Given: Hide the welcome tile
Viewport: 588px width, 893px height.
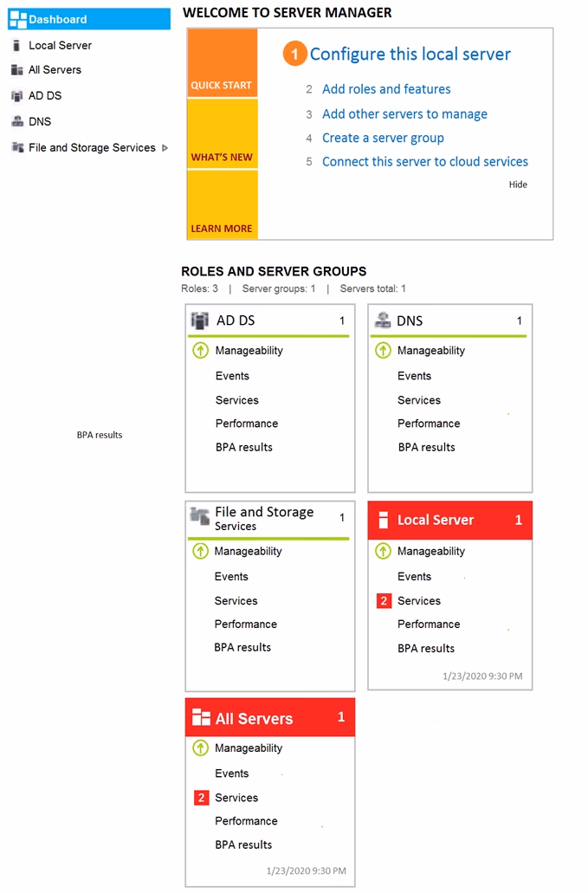Looking at the screenshot, I should pyautogui.click(x=518, y=184).
